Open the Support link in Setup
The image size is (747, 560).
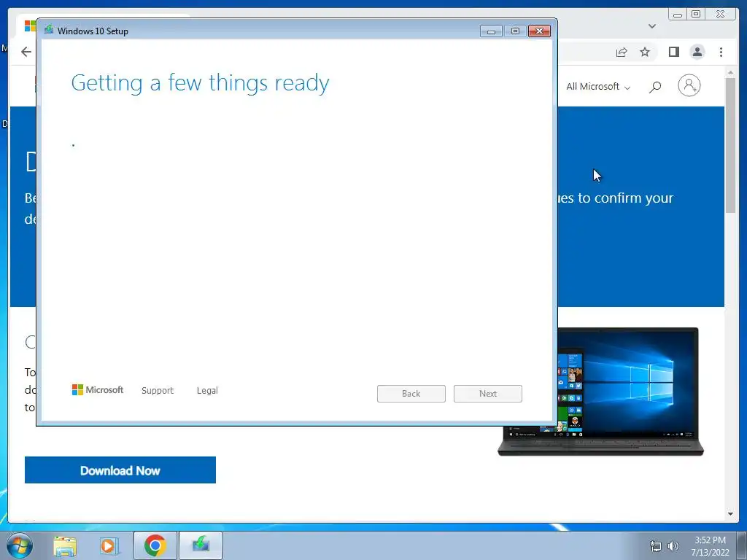pos(158,391)
